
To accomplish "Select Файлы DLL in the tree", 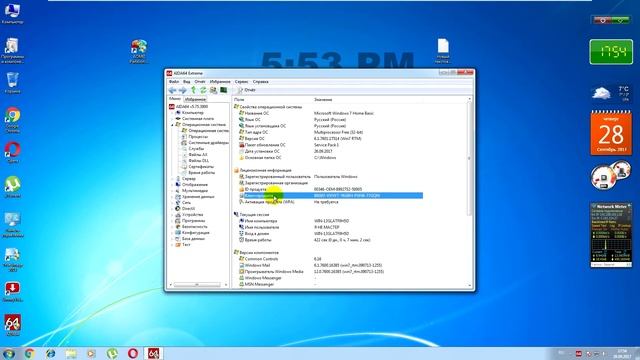I will pos(198,161).
